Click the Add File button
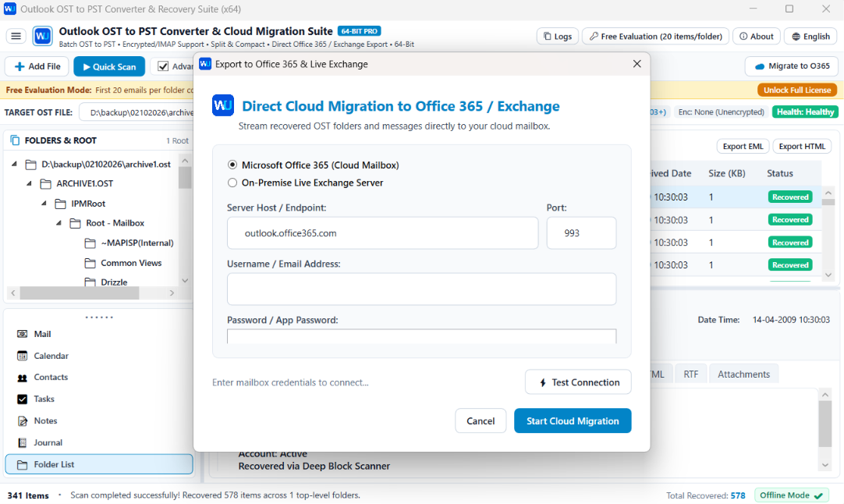Viewport: 844px width, 504px height. tap(37, 66)
